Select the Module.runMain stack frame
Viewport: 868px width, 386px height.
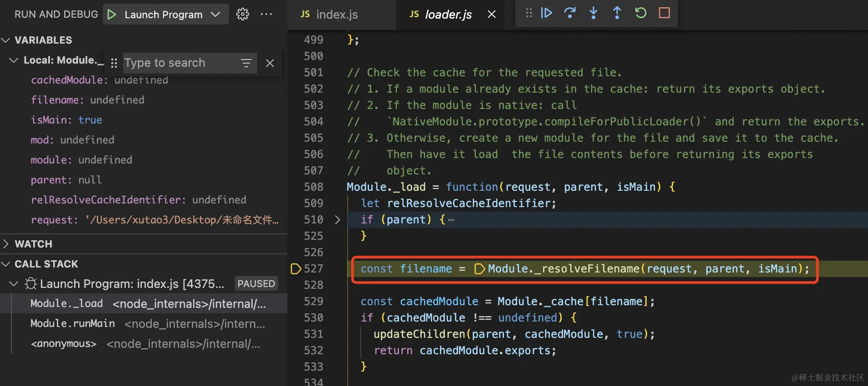(x=144, y=324)
